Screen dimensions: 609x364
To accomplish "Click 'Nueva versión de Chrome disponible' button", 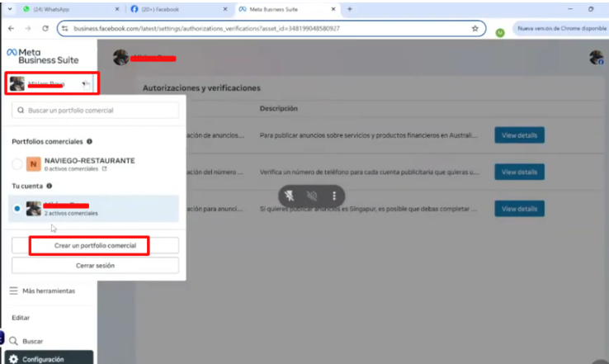I will pyautogui.click(x=561, y=28).
